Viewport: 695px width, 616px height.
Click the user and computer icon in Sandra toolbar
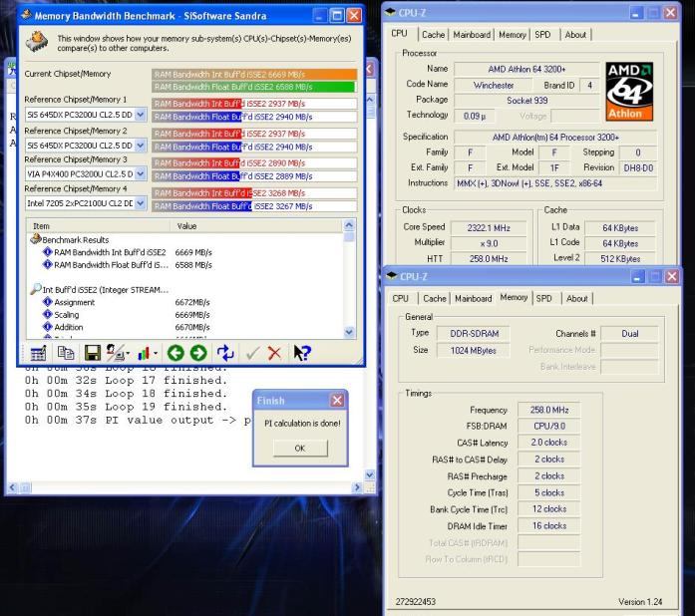(x=116, y=353)
